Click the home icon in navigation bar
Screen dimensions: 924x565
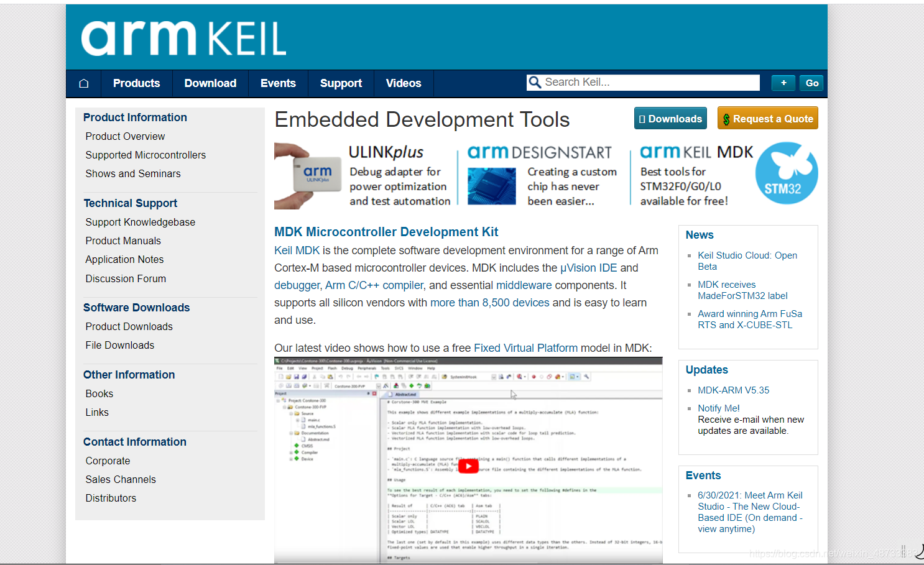[84, 83]
